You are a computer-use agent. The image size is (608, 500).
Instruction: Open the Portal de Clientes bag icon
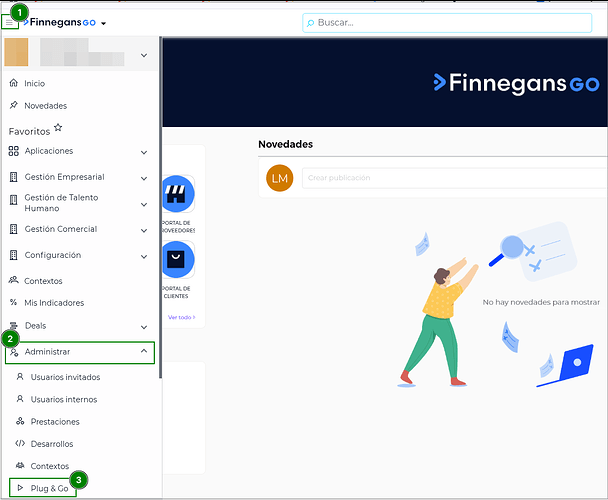[176, 259]
